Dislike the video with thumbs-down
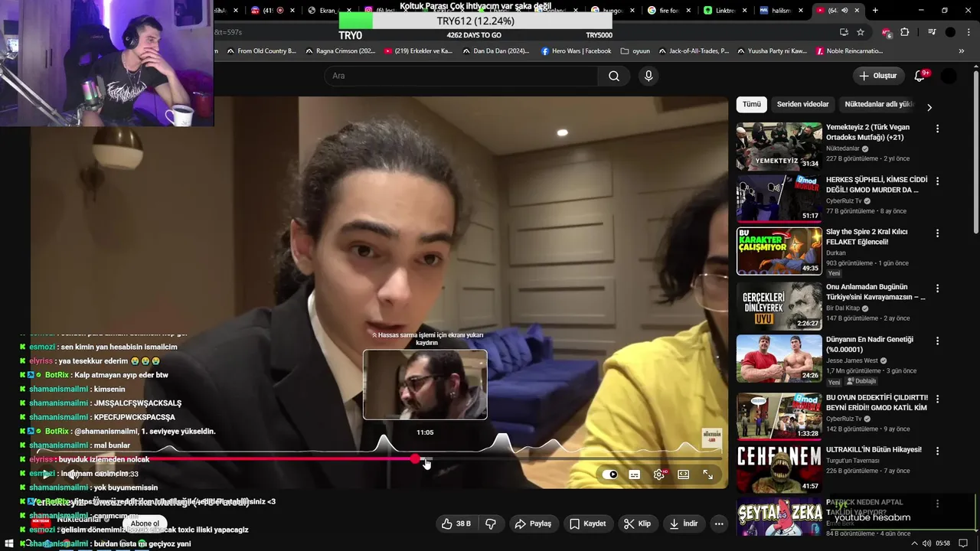 click(x=491, y=523)
